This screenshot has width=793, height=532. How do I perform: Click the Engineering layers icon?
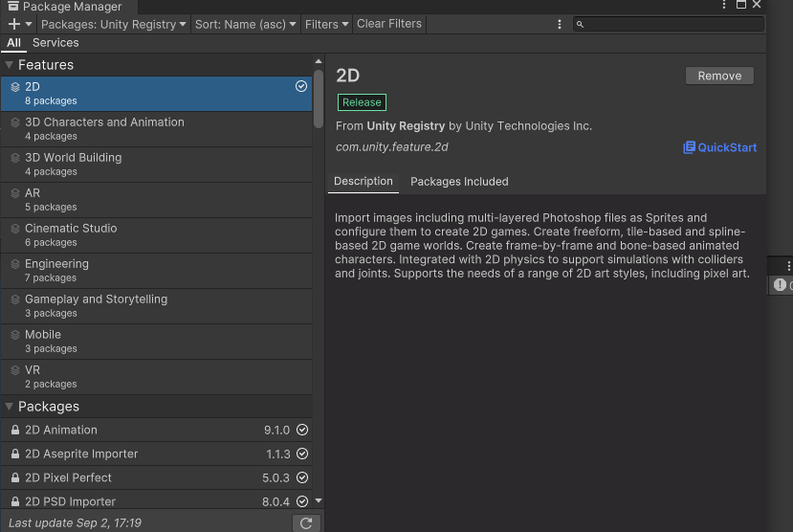[15, 264]
